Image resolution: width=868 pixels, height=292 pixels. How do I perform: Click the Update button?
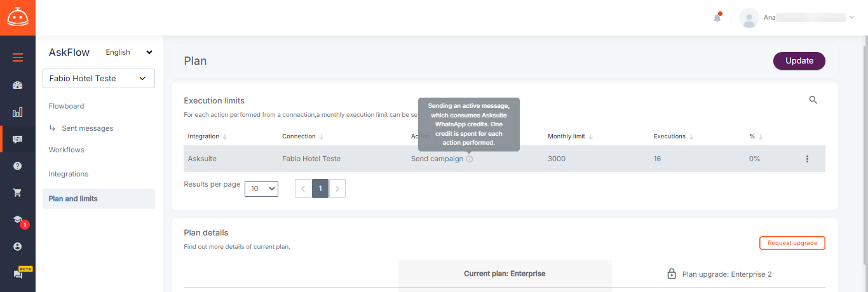click(799, 61)
